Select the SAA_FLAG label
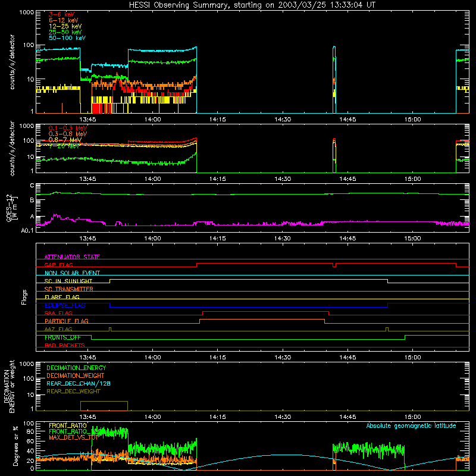 click(x=58, y=313)
